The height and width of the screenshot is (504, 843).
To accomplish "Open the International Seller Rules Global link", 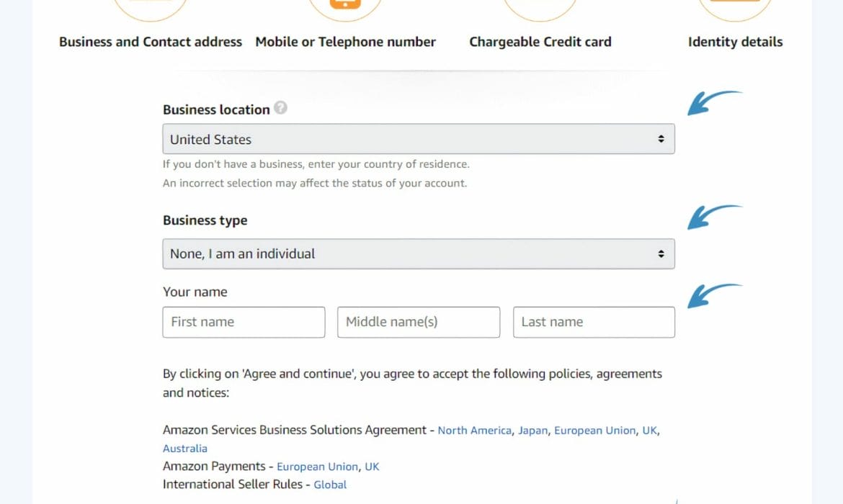I will (x=330, y=485).
